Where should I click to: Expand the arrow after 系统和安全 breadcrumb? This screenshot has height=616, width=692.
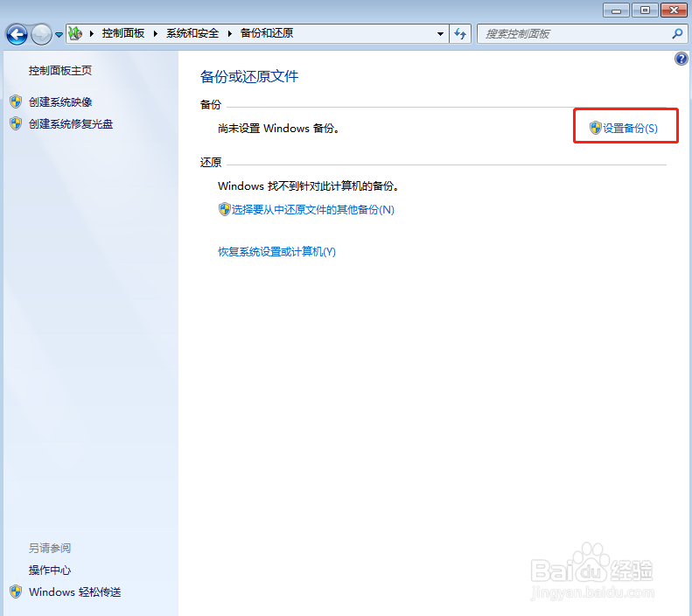tap(229, 33)
